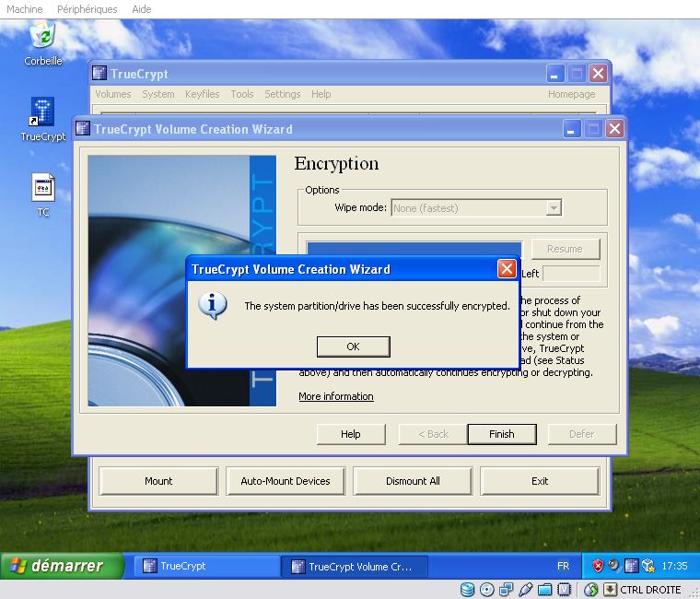Click the grayed-out Defer button

582,434
